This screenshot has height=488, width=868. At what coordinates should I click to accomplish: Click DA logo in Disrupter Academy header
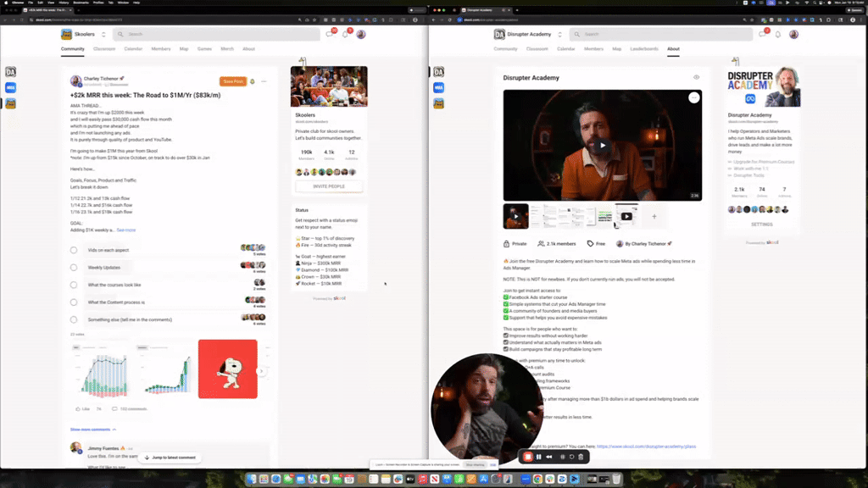[499, 34]
